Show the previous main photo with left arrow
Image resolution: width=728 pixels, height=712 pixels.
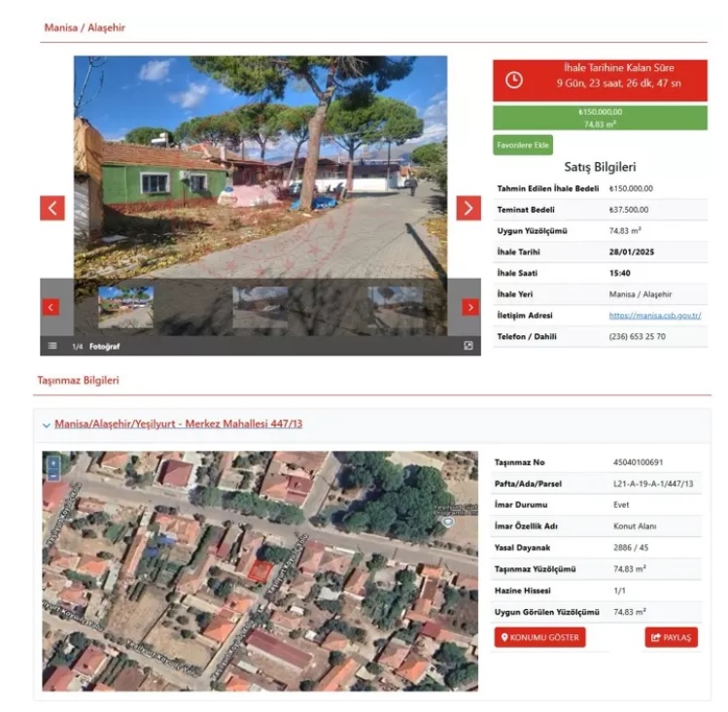(52, 208)
